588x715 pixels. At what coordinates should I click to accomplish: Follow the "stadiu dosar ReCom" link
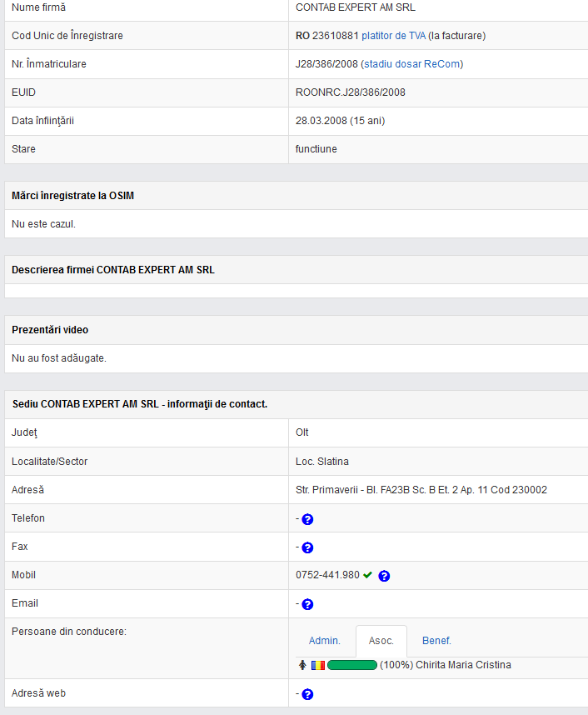[x=412, y=64]
